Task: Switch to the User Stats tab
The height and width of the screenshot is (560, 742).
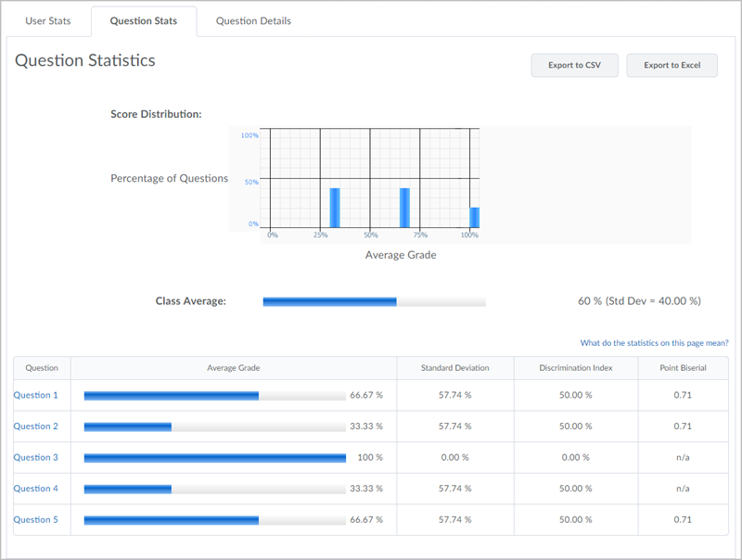Action: pos(48,20)
